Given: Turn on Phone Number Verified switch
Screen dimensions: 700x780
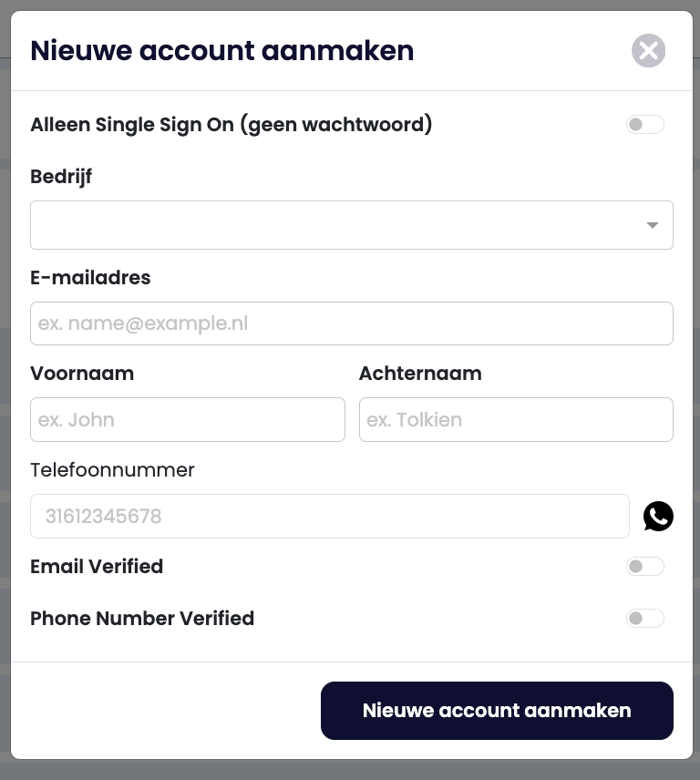Looking at the screenshot, I should click(x=645, y=619).
